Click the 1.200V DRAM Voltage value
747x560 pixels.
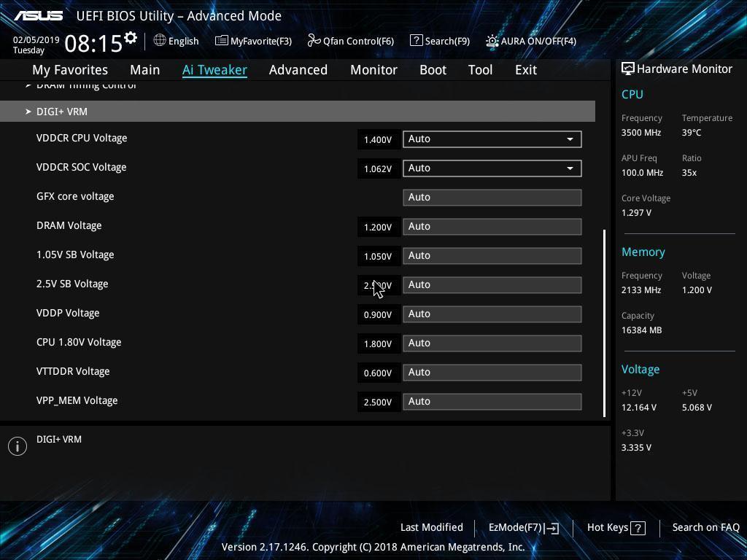coord(378,227)
